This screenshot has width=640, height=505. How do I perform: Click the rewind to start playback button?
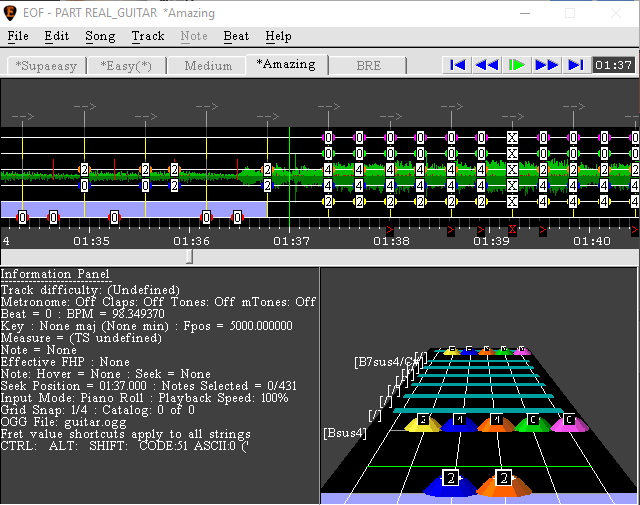click(x=457, y=65)
